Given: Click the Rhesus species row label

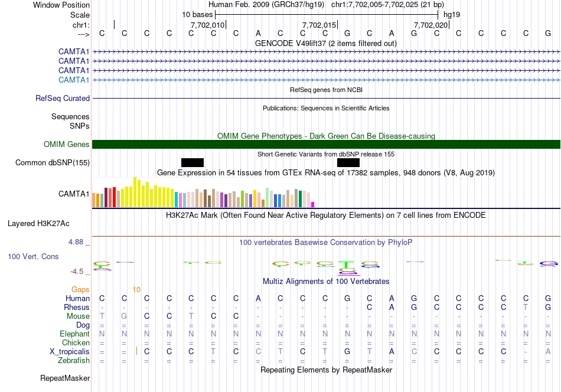Looking at the screenshot, I should point(77,307).
